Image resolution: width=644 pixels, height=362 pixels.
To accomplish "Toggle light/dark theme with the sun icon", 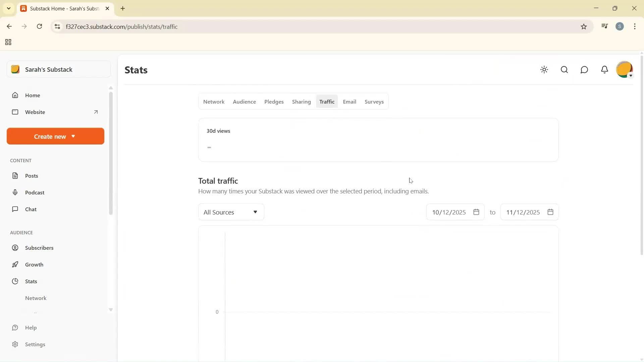I will point(544,70).
